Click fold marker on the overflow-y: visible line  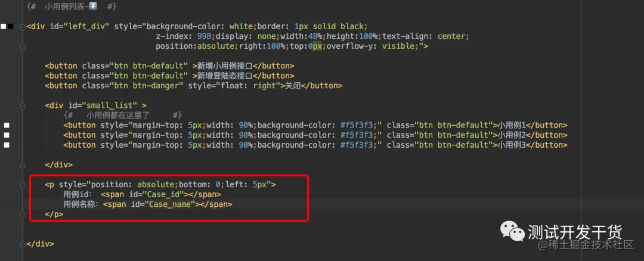pos(23,47)
